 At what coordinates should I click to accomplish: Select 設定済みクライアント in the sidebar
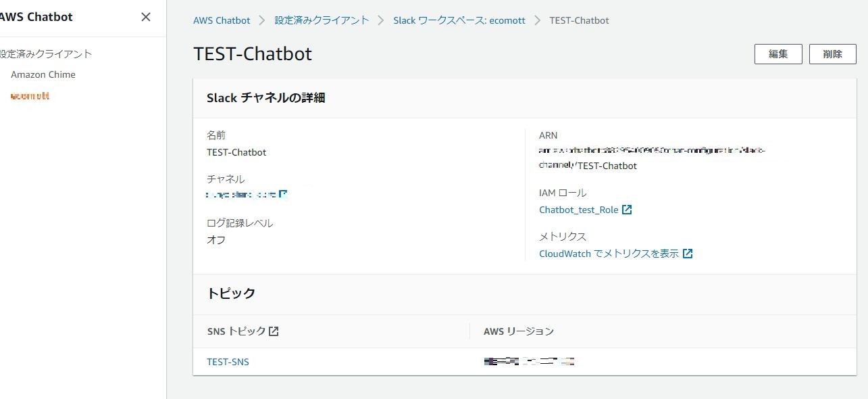[45, 54]
